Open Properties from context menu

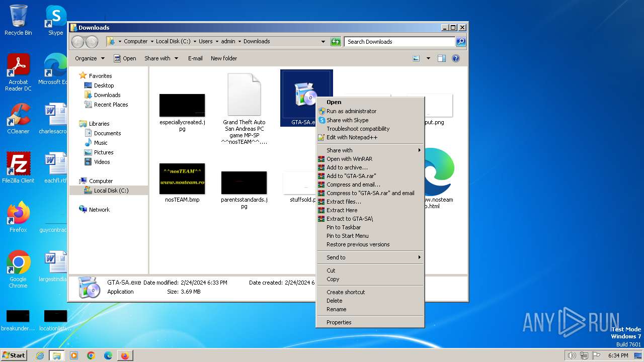[x=370, y=322]
